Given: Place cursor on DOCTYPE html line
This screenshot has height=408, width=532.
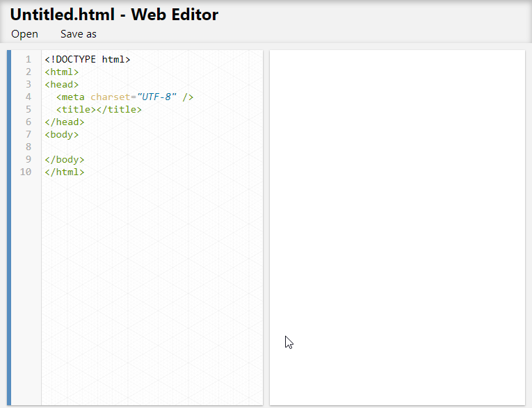Looking at the screenshot, I should click(88, 59).
